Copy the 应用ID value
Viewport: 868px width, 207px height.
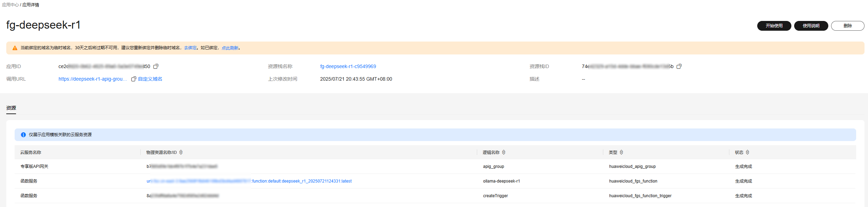156,66
